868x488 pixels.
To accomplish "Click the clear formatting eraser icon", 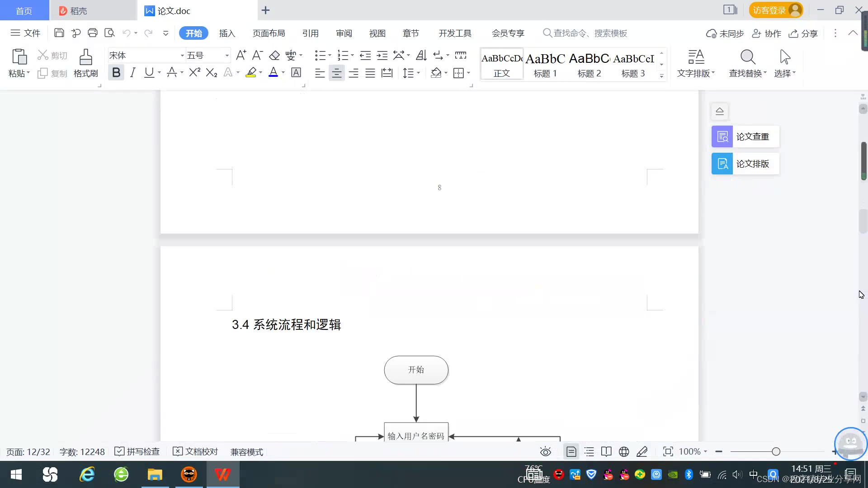I will pos(274,56).
